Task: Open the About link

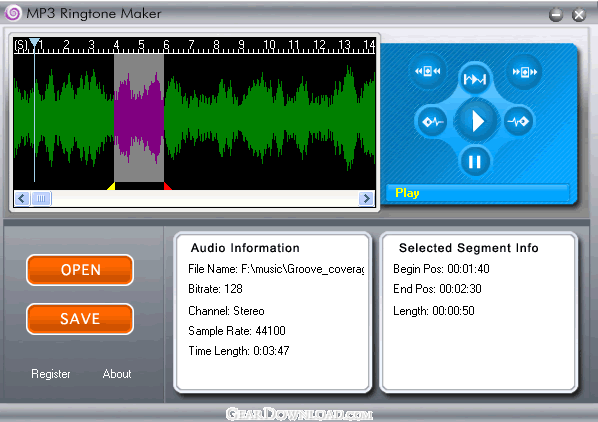Action: coord(117,374)
